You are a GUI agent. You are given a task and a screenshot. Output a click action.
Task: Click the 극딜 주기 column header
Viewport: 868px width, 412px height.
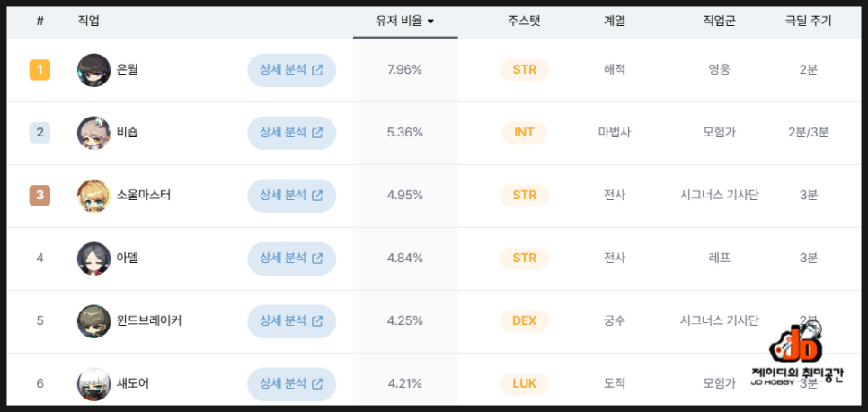(808, 22)
